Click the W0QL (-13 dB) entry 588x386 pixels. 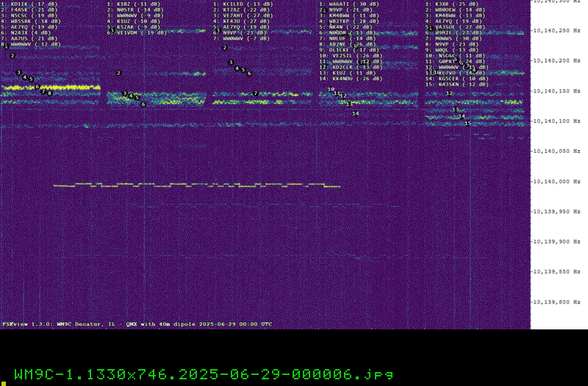pyautogui.click(x=452, y=50)
